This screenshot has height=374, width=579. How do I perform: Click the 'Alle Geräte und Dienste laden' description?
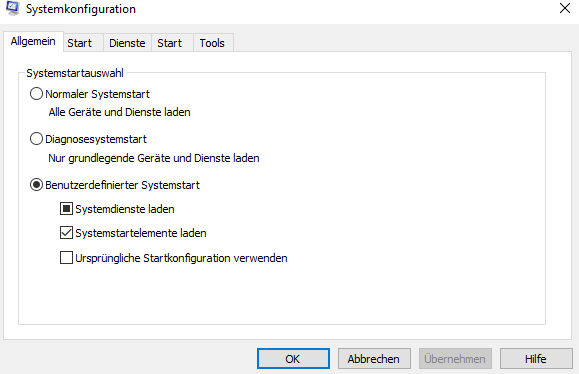(119, 112)
